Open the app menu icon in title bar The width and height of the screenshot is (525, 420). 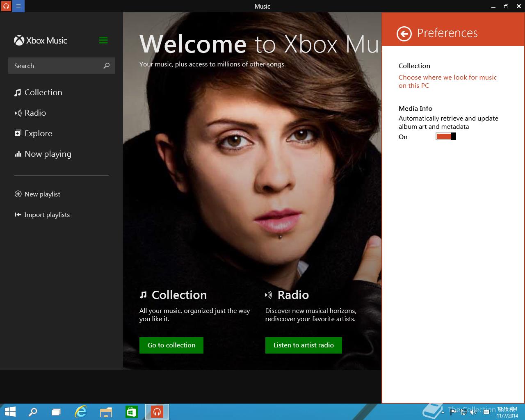[18, 6]
